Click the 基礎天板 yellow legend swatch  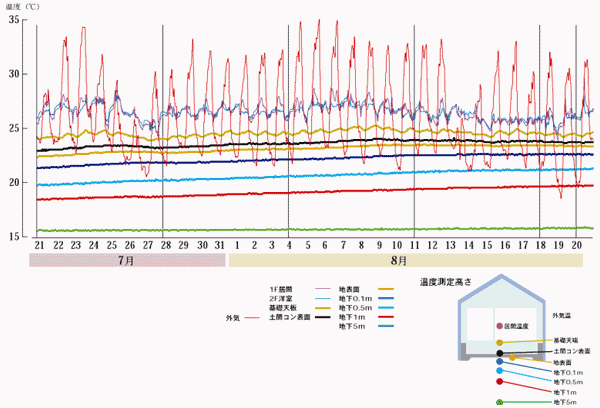322,308
